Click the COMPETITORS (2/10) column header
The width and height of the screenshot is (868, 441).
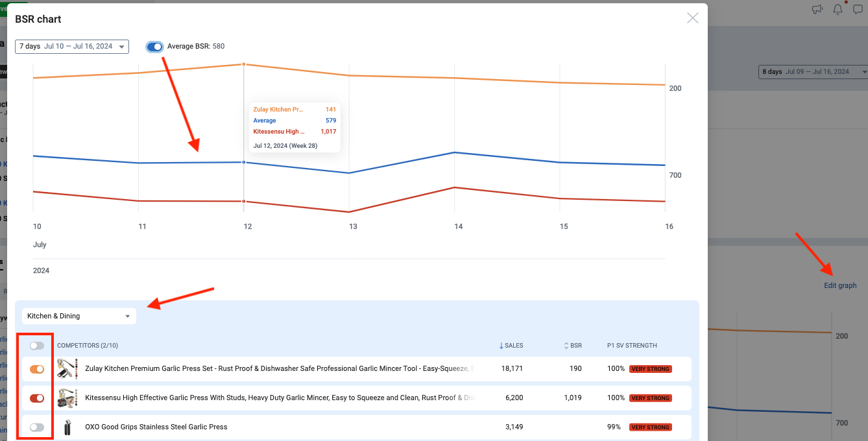click(x=88, y=346)
